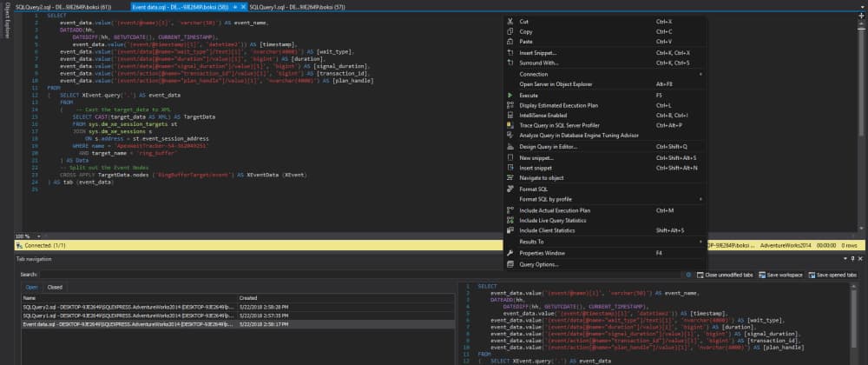Image resolution: width=868 pixels, height=365 pixels.
Task: Click the query editor vertical scrollbar
Action: 861,124
